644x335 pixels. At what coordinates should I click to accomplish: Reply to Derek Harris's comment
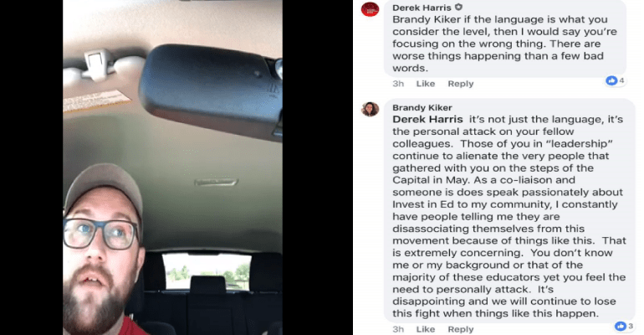460,84
